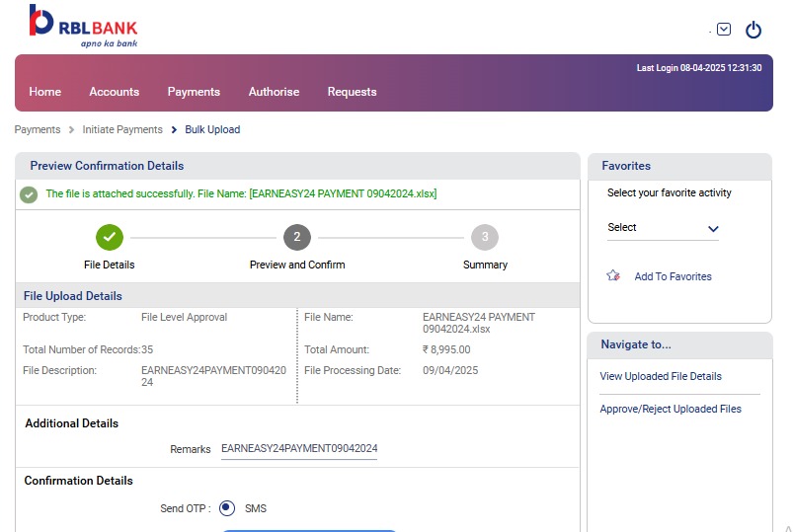Open the Home menu
The width and height of the screenshot is (793, 532).
(x=45, y=92)
